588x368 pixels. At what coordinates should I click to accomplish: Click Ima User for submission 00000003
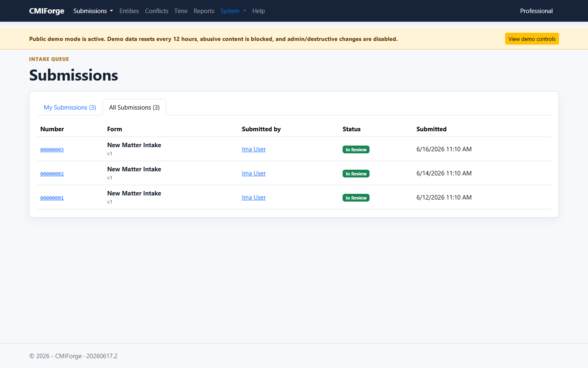coord(254,149)
